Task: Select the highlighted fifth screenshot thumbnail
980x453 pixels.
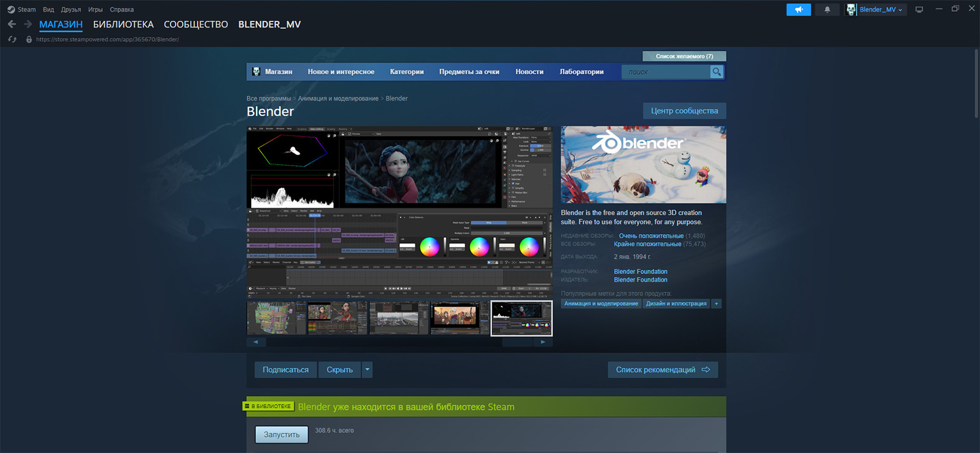Action: coord(522,318)
